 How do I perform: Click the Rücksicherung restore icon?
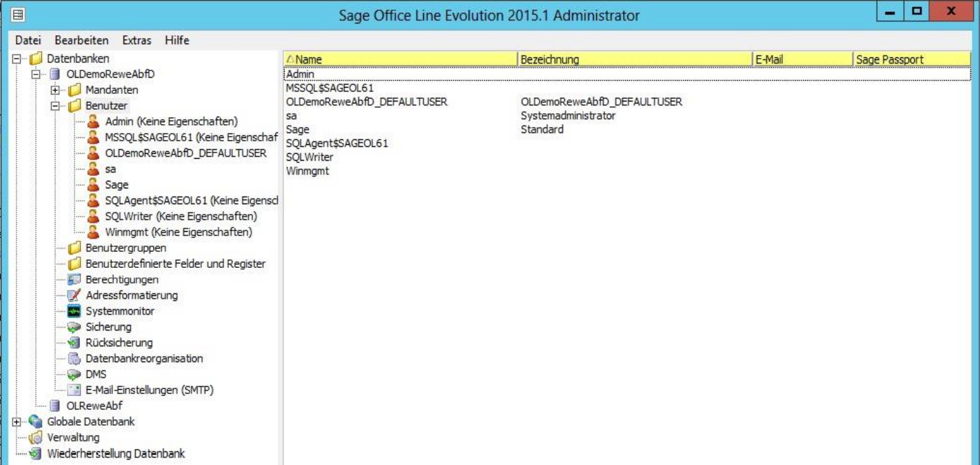[74, 343]
